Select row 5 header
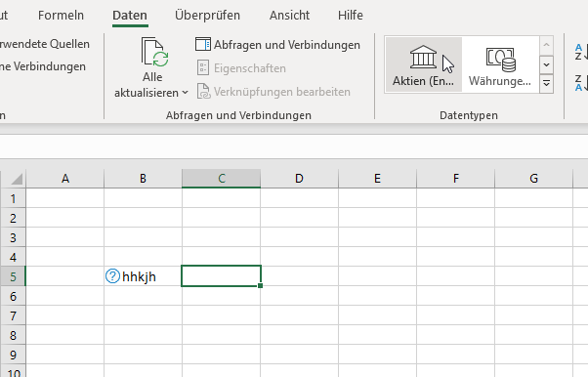 click(13, 276)
